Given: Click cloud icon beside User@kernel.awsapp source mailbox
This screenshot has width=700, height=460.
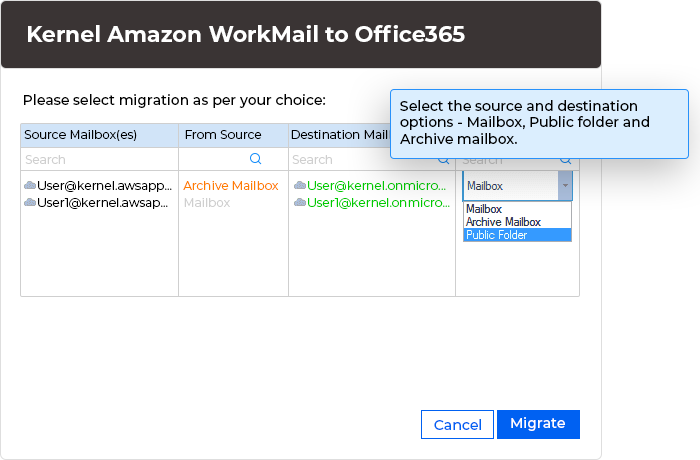Looking at the screenshot, I should click(30, 185).
